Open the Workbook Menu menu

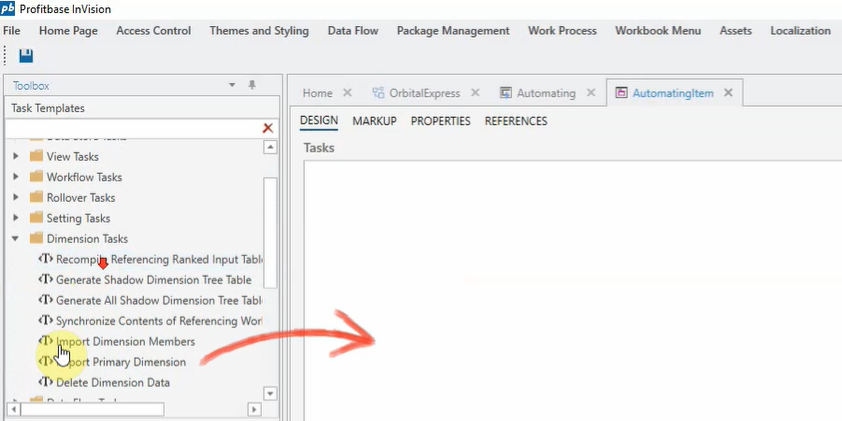(x=658, y=31)
